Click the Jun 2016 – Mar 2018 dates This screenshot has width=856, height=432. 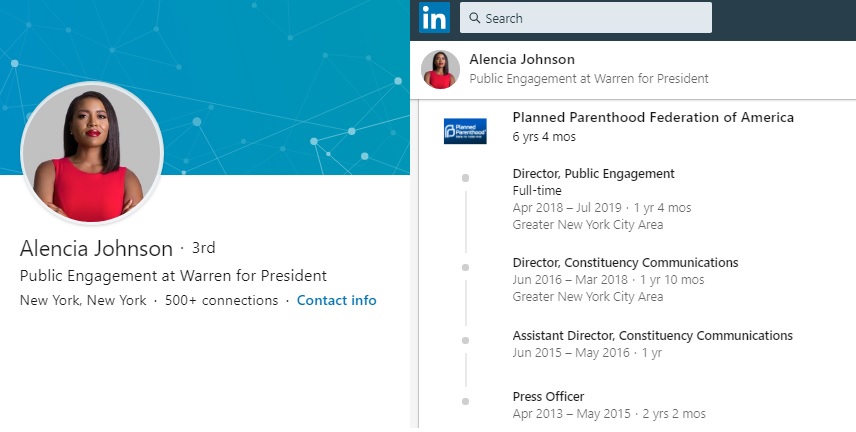point(570,280)
